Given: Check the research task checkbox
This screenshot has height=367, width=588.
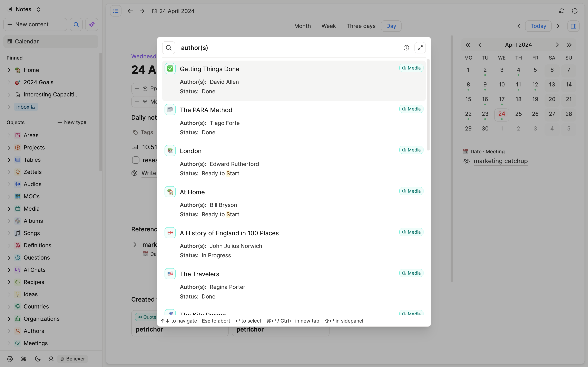Looking at the screenshot, I should 136,160.
